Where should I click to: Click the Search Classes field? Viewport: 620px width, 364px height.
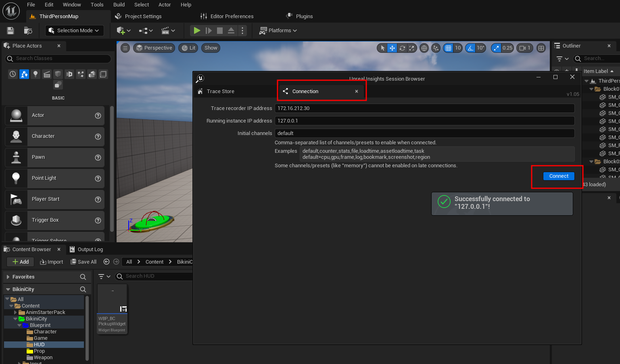click(58, 58)
